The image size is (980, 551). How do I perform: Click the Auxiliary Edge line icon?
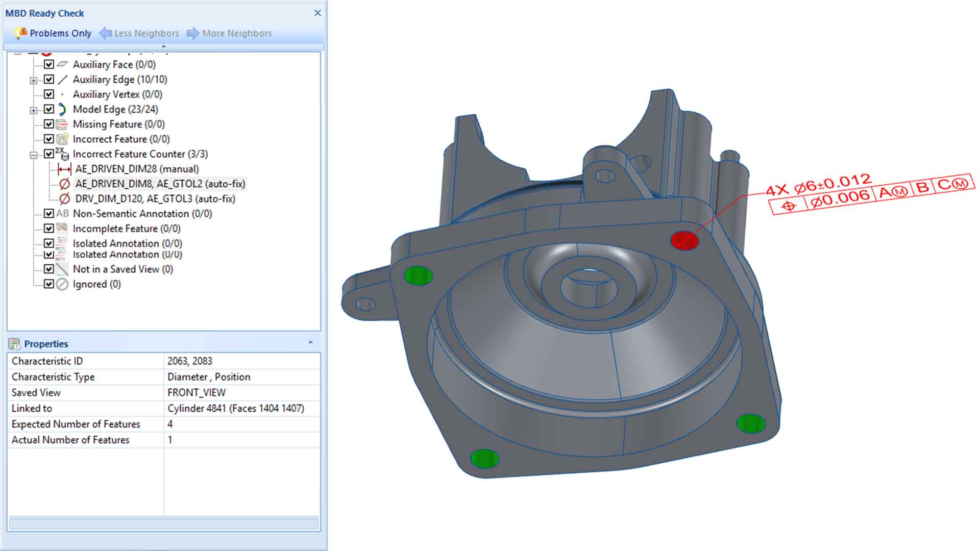pyautogui.click(x=62, y=80)
